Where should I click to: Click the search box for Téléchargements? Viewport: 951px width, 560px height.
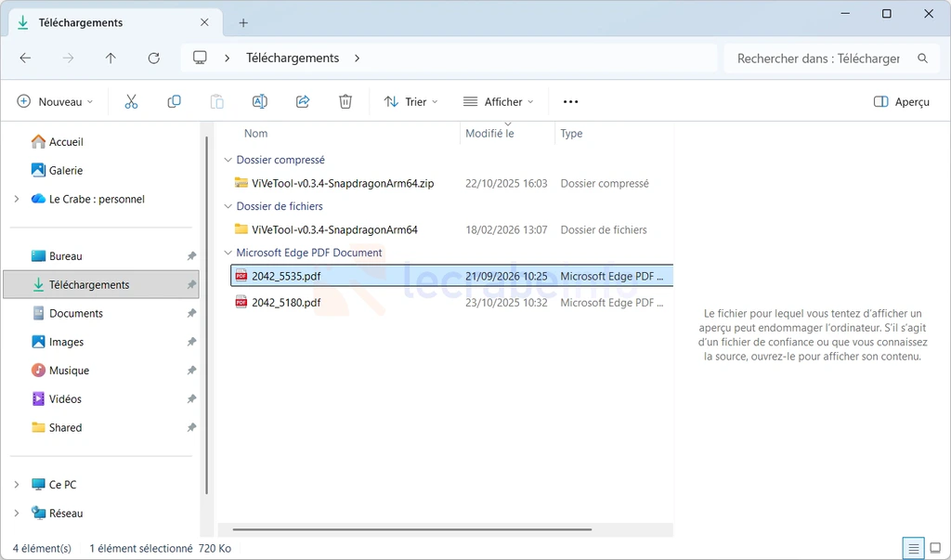pyautogui.click(x=832, y=59)
